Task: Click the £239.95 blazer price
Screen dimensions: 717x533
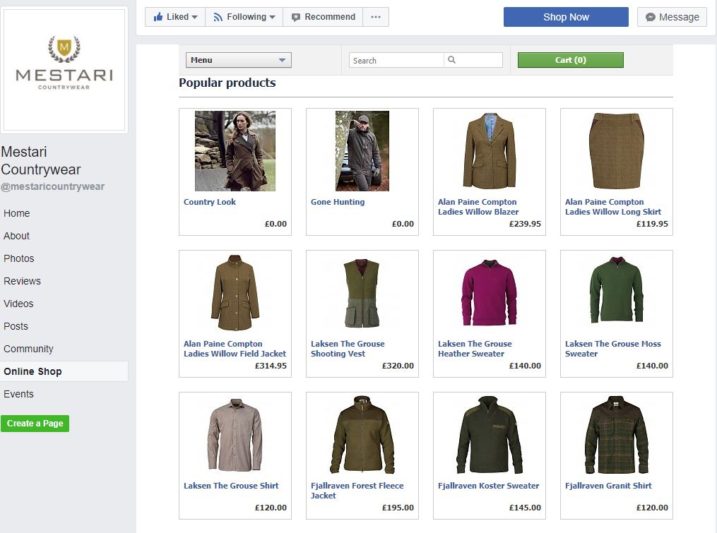Action: coord(525,224)
